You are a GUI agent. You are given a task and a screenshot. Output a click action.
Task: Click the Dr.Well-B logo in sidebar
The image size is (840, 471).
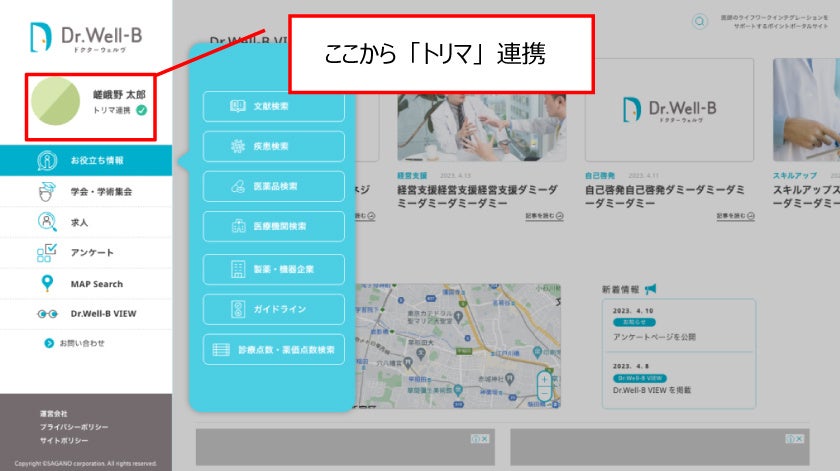coord(86,37)
